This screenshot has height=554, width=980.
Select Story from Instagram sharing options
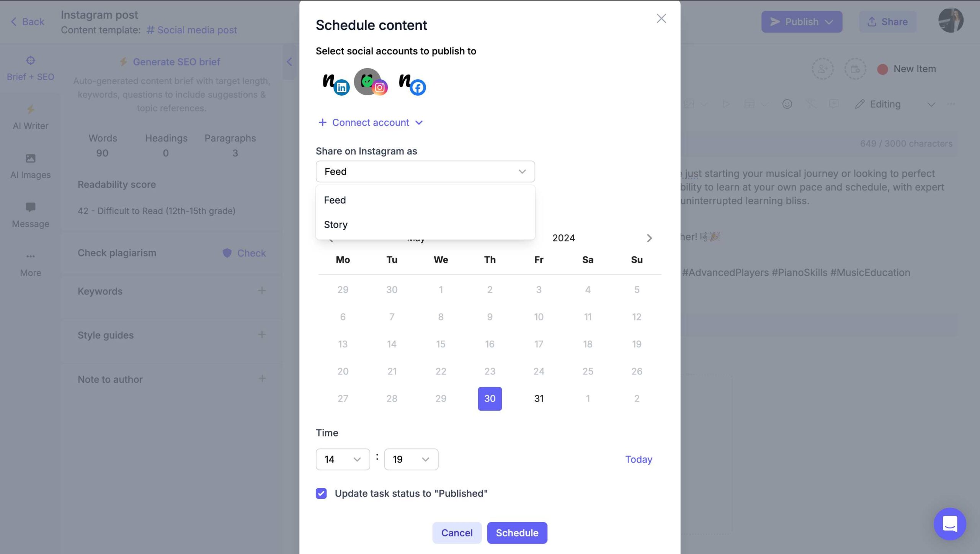pyautogui.click(x=335, y=224)
